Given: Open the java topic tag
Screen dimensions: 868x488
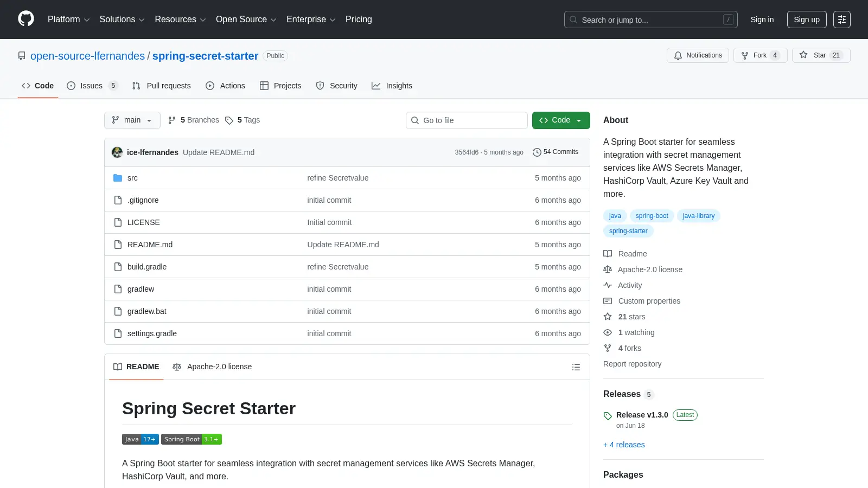Looking at the screenshot, I should 615,216.
